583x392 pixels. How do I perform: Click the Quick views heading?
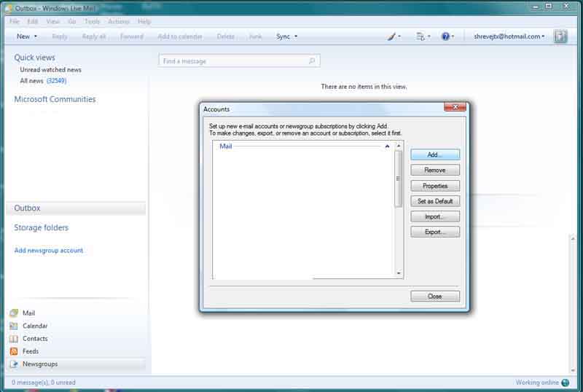click(34, 58)
